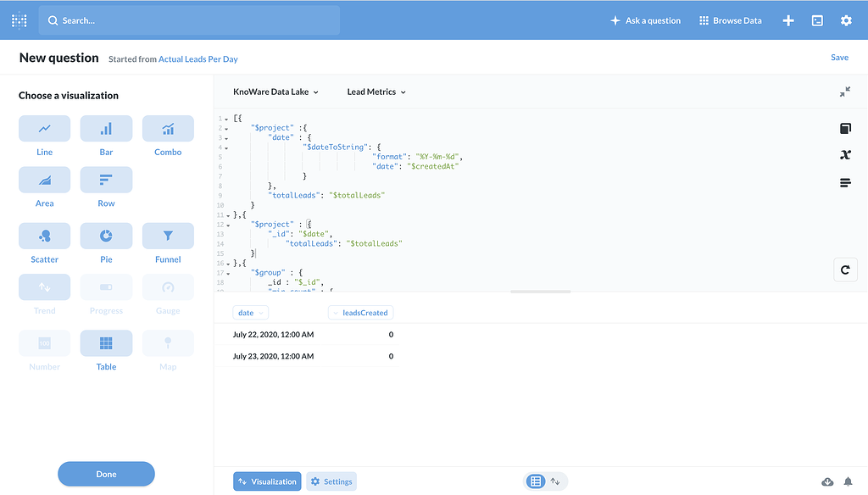Open data reference book icon
The width and height of the screenshot is (868, 495).
[845, 129]
